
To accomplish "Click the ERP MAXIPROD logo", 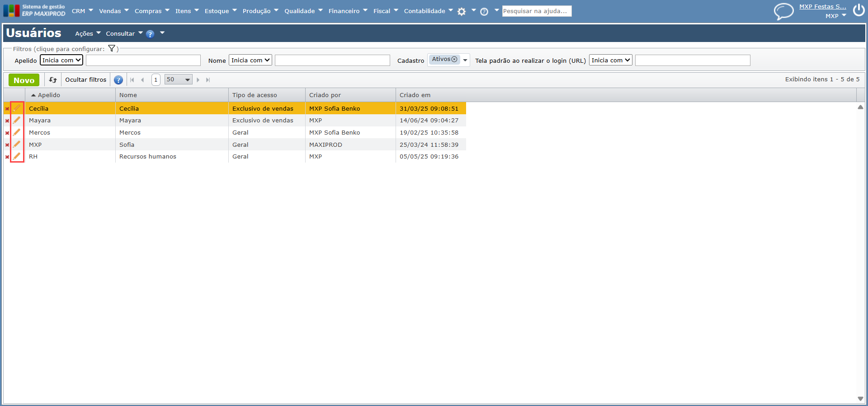I will (x=34, y=10).
